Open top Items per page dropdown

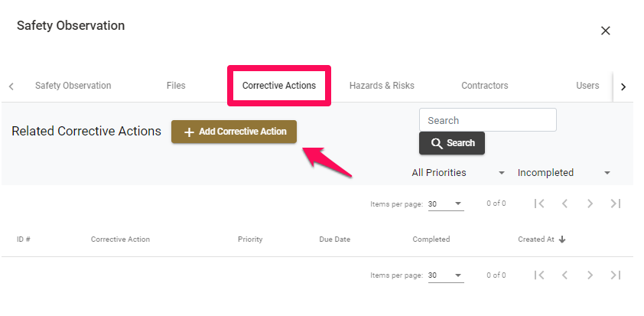pyautogui.click(x=446, y=204)
